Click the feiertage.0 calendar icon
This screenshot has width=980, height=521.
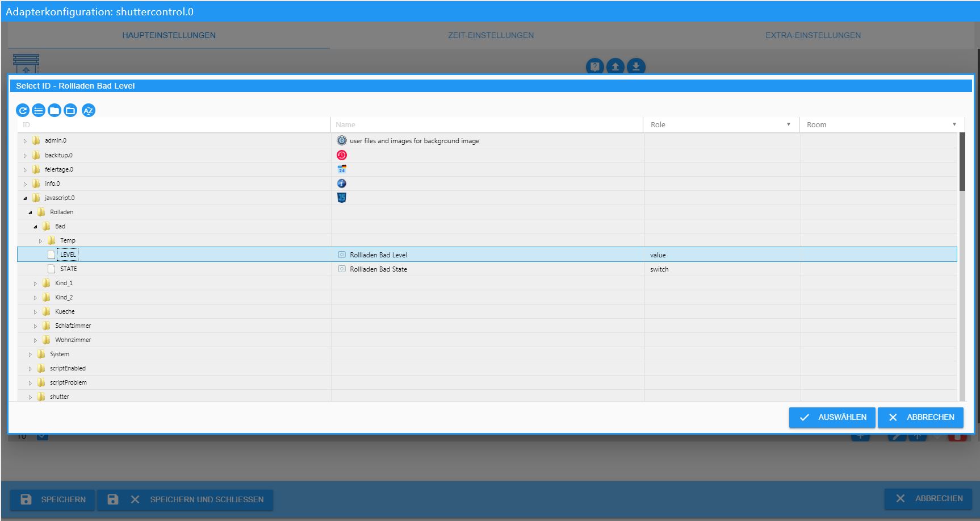point(342,169)
